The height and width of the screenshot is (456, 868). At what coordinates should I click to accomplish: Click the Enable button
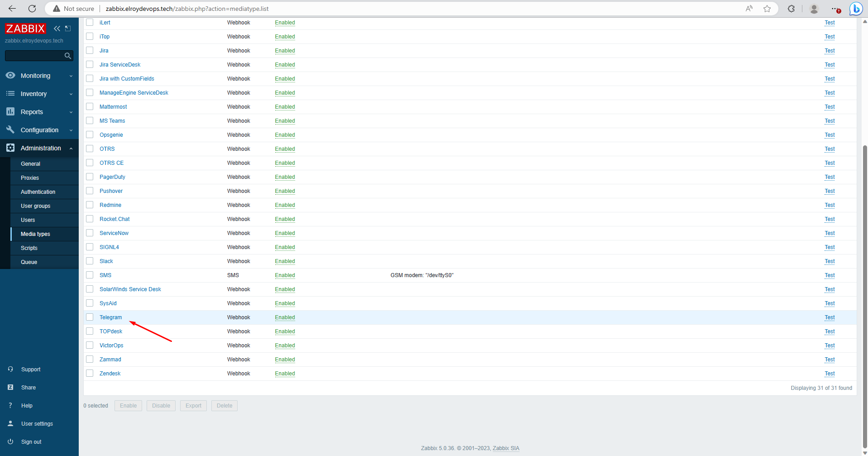(128, 406)
